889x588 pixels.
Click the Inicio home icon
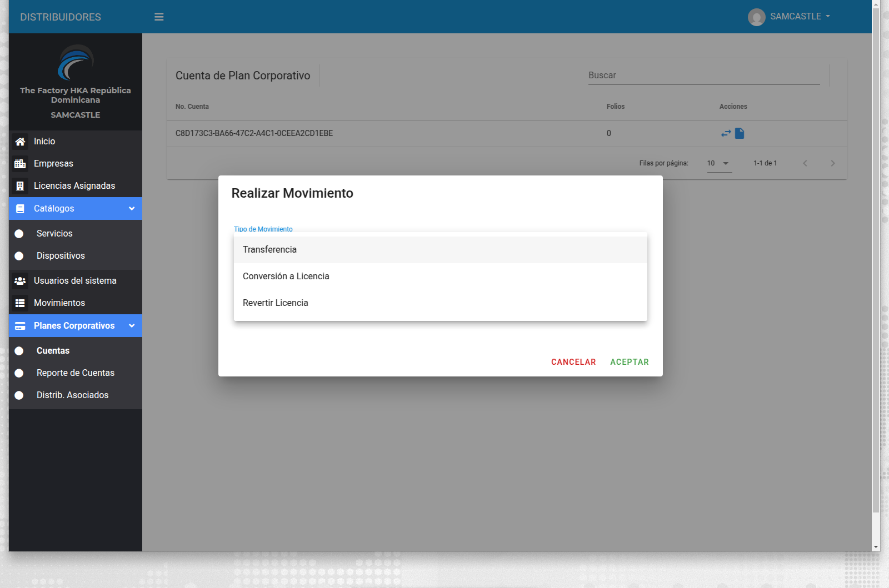point(20,142)
